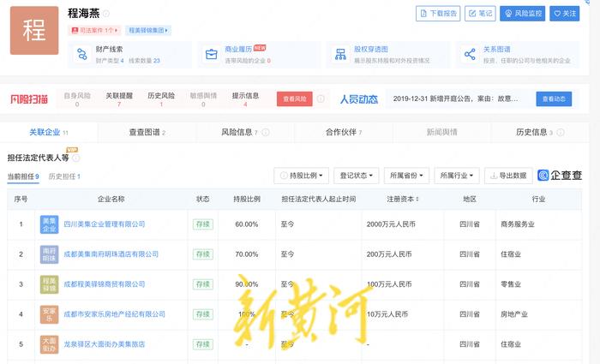Click the 企查查 logo near export button
This screenshot has height=364, width=600.
coord(560,176)
